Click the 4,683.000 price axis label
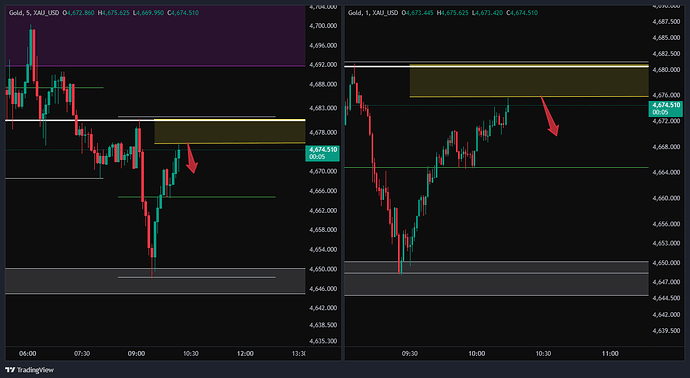 (x=323, y=108)
